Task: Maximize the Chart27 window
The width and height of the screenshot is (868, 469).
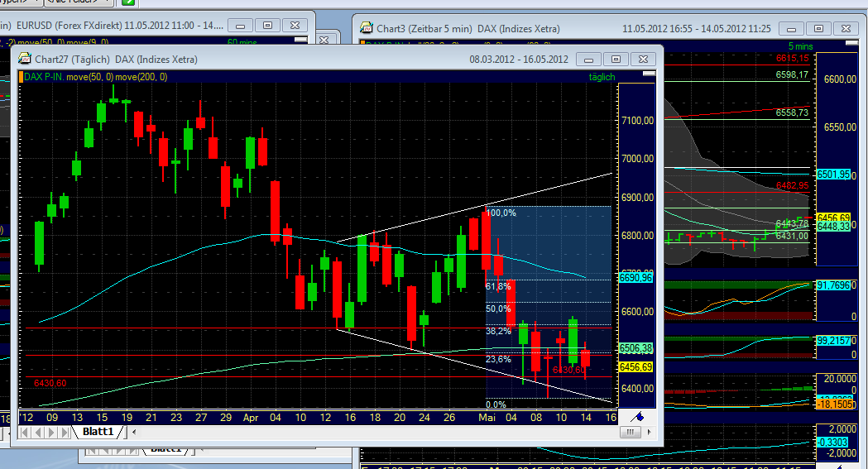Action: tap(616, 60)
